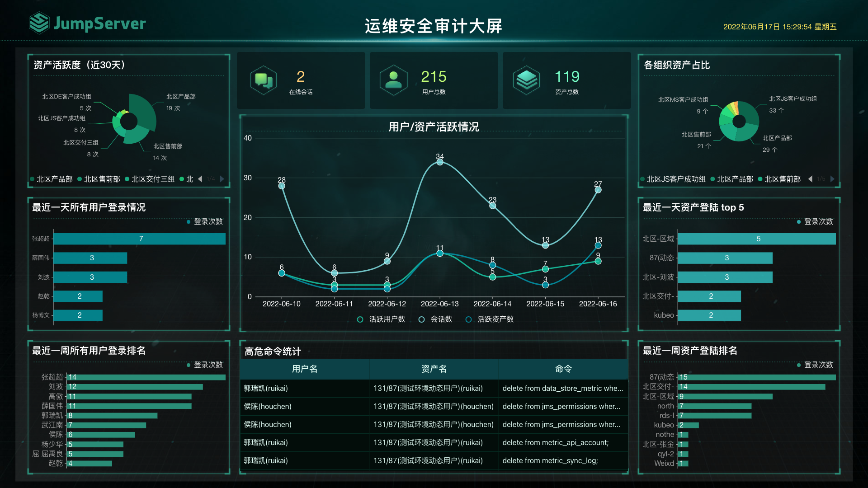Show next legend page in 各组织资产占比 panel
The height and width of the screenshot is (488, 868).
click(833, 179)
